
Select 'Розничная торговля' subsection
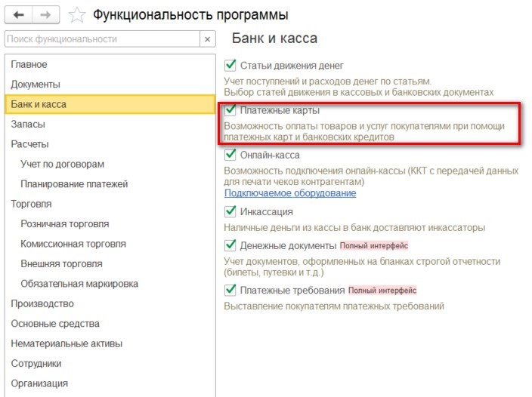pyautogui.click(x=110, y=224)
